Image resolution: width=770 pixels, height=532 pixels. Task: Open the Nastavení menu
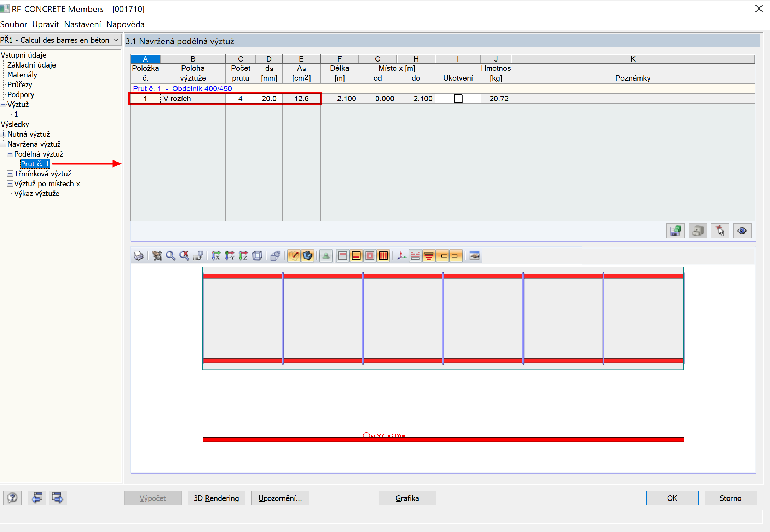point(82,24)
